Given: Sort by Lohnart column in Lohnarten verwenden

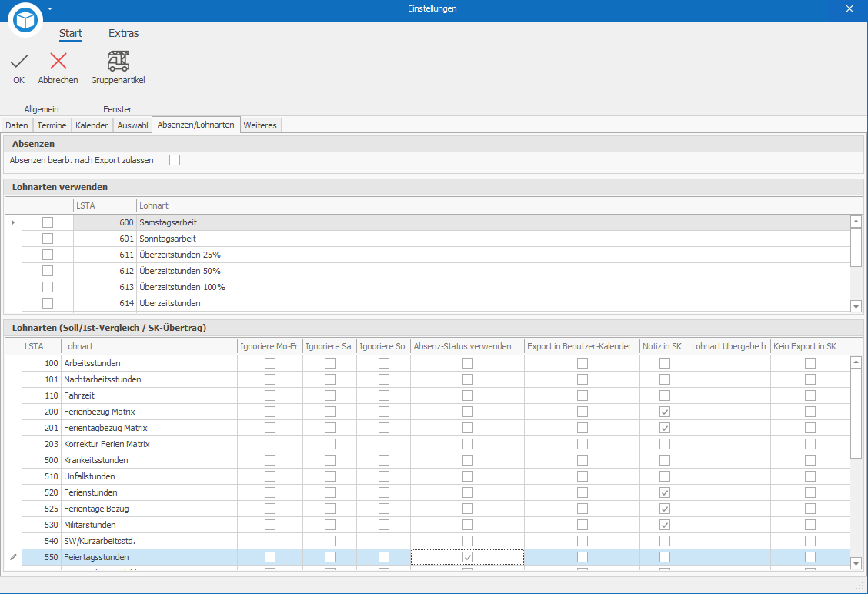Looking at the screenshot, I should coord(492,205).
